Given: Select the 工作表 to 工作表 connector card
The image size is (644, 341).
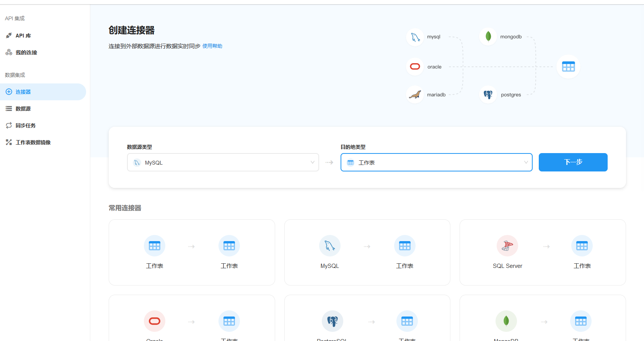Looking at the screenshot, I should 192,252.
